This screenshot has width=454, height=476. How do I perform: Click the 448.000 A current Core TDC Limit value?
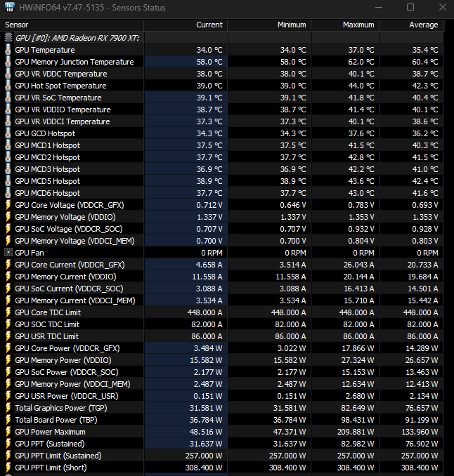(205, 312)
